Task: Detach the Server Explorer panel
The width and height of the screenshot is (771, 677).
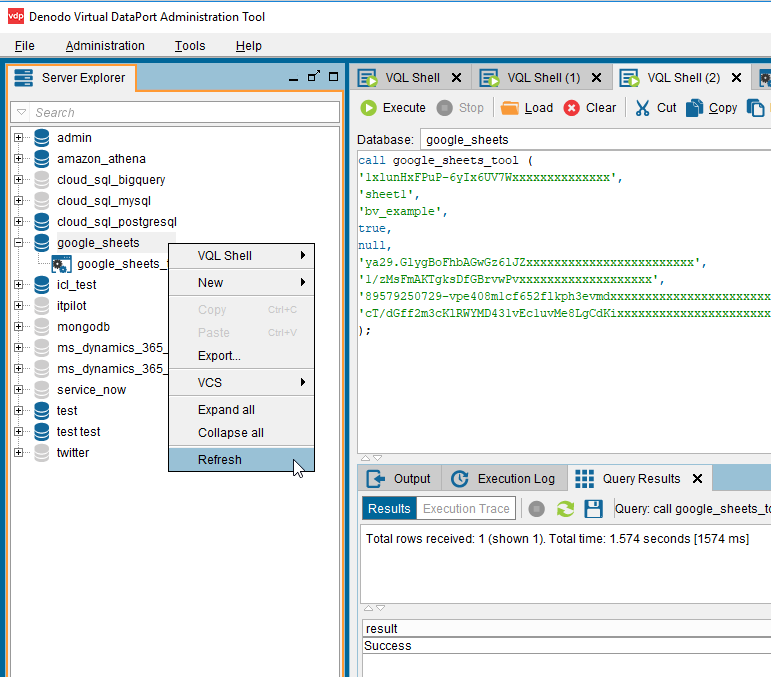Action: pos(314,76)
